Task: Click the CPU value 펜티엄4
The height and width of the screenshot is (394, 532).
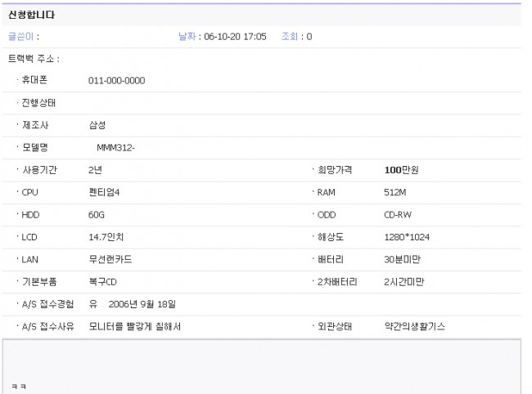Action: pos(105,192)
